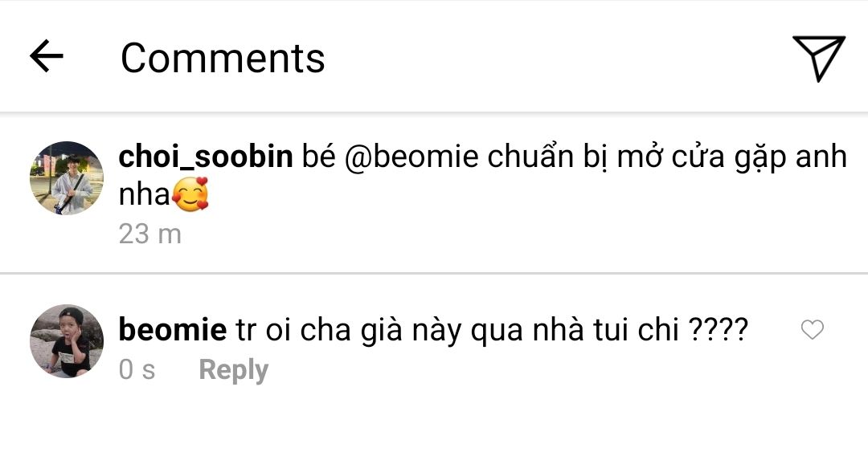Select 'gặp anh' text in caption
The image size is (868, 452).
[x=791, y=157]
